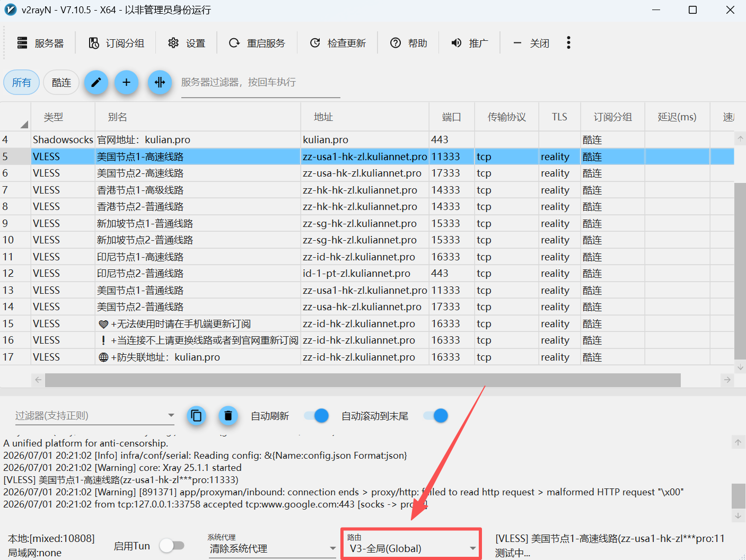Viewport: 746px width, 560px height.
Task: Select the row 美国节点1-高速线路
Action: point(367,156)
